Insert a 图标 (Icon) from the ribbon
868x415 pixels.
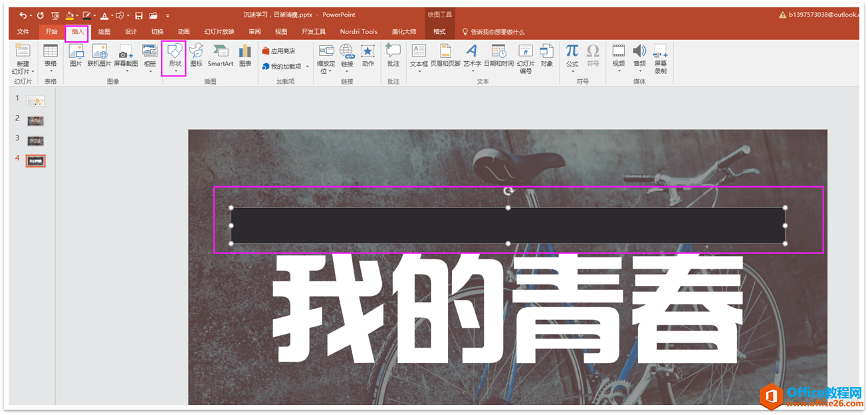pos(196,57)
